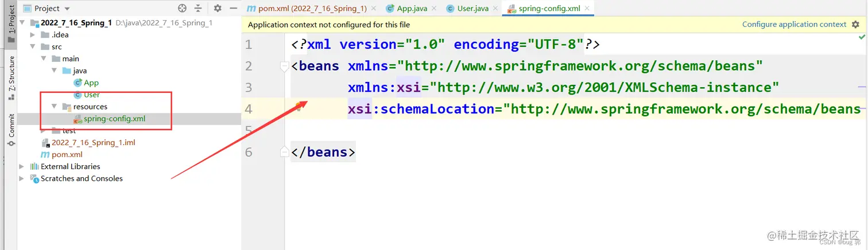Click the Maven icon beside pom.xml in tree

[x=45, y=155]
